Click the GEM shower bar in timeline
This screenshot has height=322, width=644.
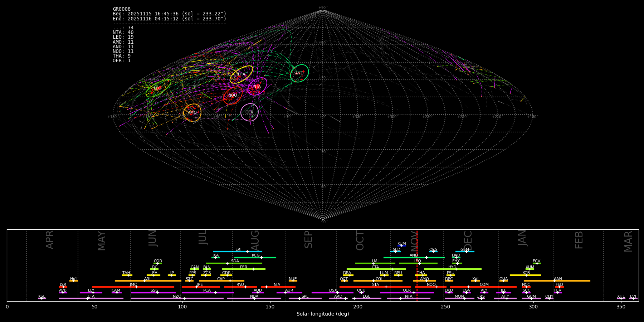(465, 252)
